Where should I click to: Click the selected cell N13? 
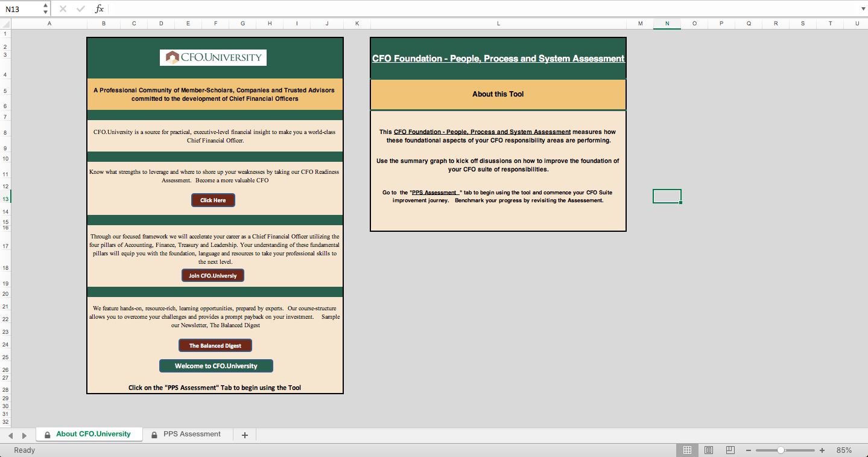(667, 196)
